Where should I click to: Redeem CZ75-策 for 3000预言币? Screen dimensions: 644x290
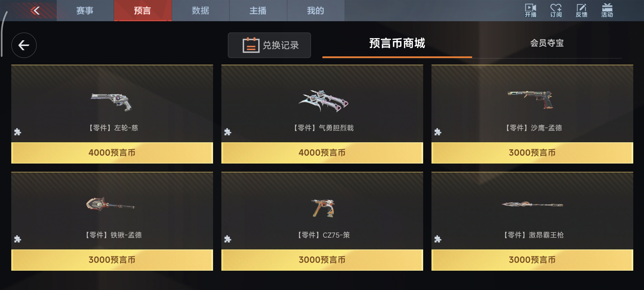tap(322, 260)
